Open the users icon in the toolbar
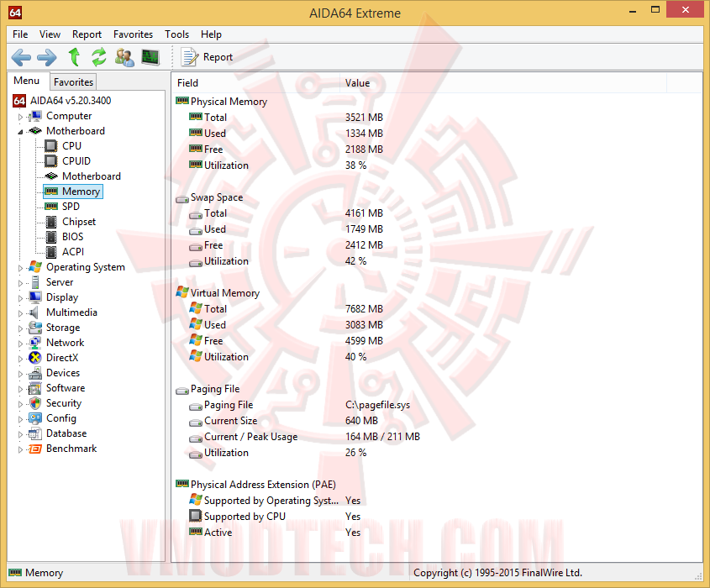Image resolution: width=710 pixels, height=588 pixels. pyautogui.click(x=124, y=57)
